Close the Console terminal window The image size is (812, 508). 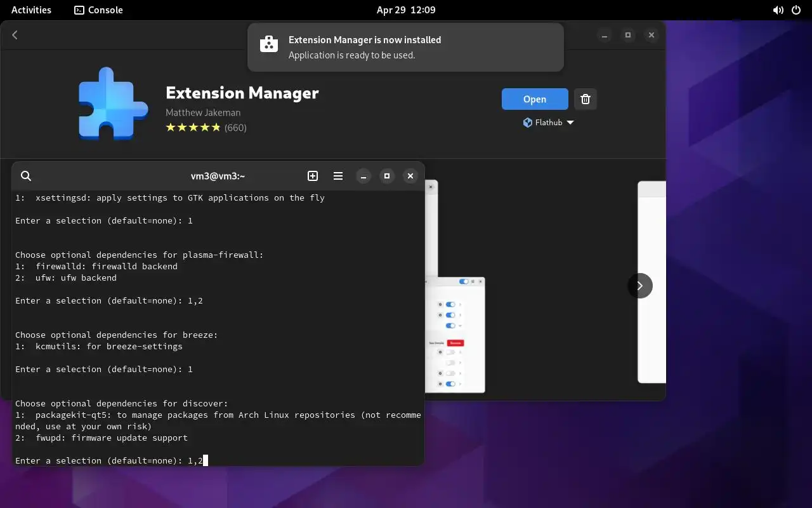coord(410,176)
